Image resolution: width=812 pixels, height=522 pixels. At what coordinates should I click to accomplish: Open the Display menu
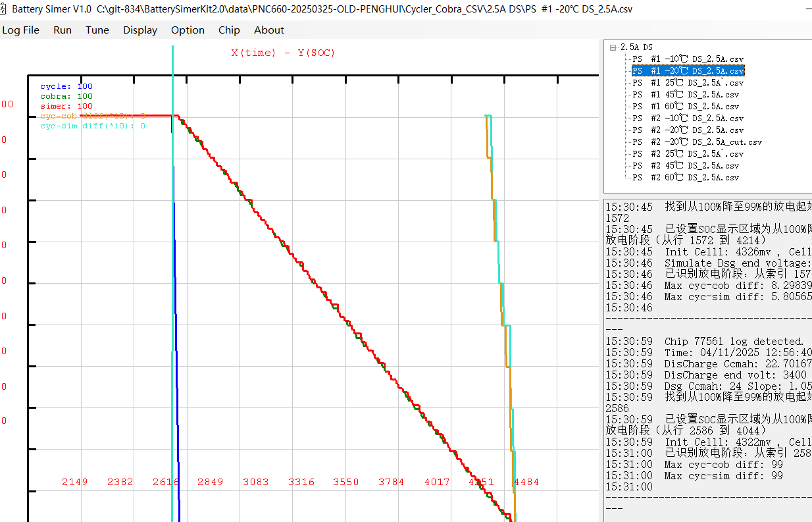pyautogui.click(x=140, y=30)
